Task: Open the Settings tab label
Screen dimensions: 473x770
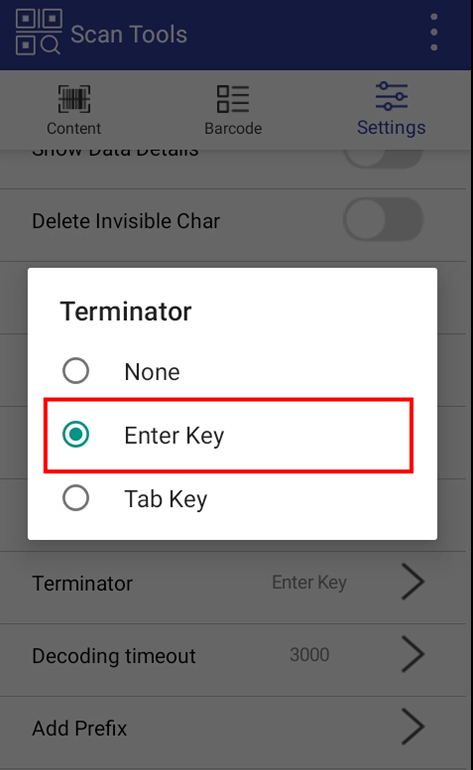Action: click(x=391, y=127)
